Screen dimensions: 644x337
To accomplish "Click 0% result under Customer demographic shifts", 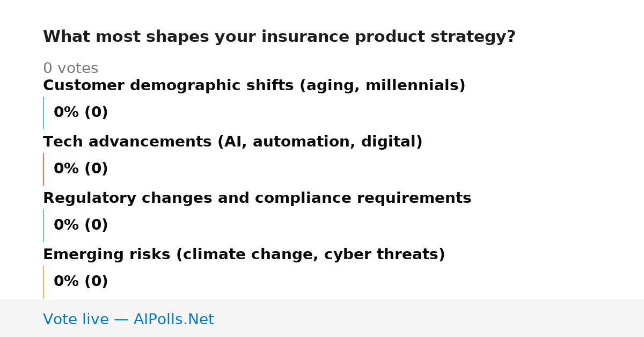I will click(x=80, y=113).
